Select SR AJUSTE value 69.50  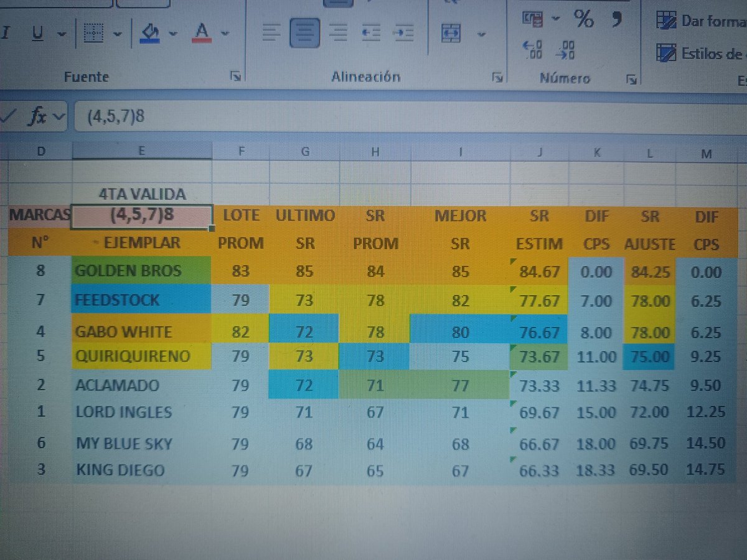649,469
